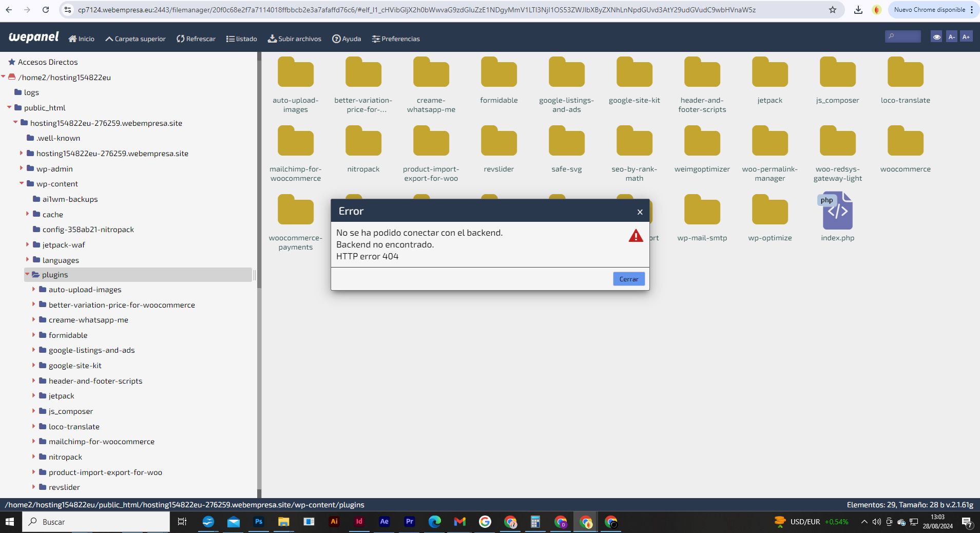Screen dimensions: 980x533
Task: Open the js_composer folder icon
Action: 838,72
